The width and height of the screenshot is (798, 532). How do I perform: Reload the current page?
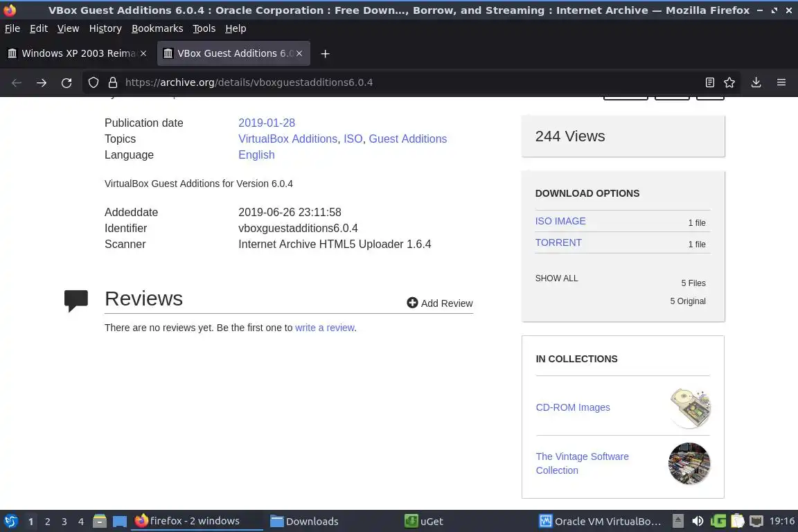click(66, 82)
